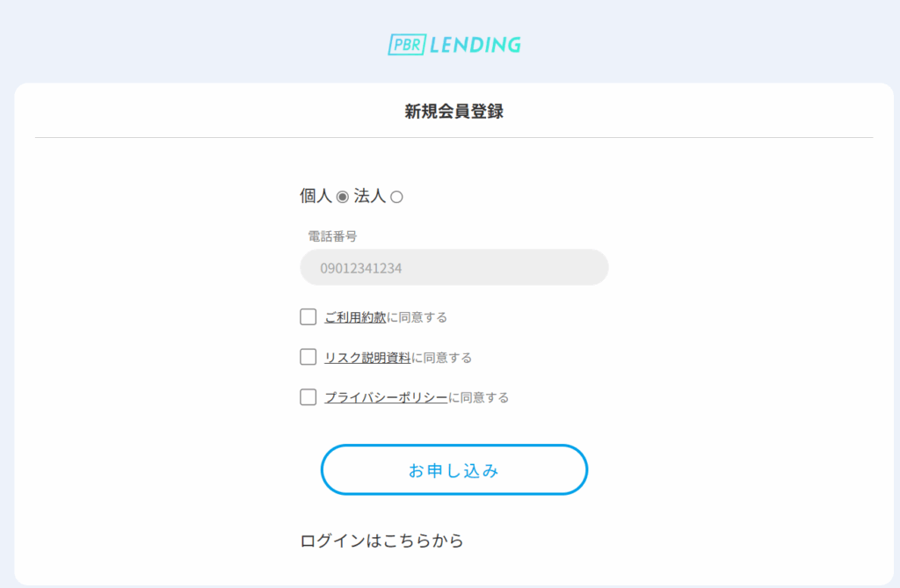Click に同意する text beside プライバシーポリシー
900x588 pixels.
tap(479, 397)
